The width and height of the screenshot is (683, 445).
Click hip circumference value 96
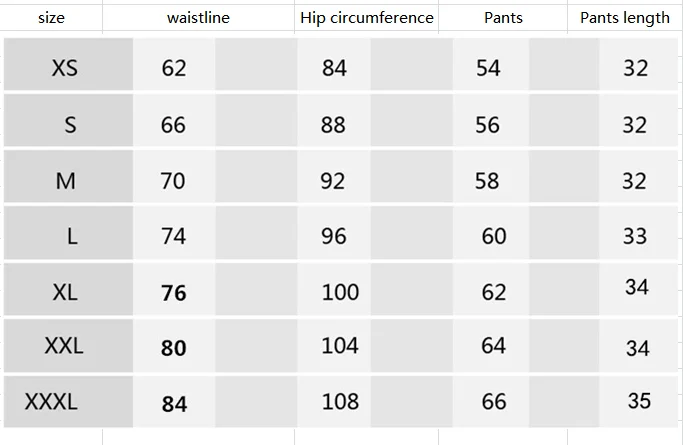(x=334, y=236)
